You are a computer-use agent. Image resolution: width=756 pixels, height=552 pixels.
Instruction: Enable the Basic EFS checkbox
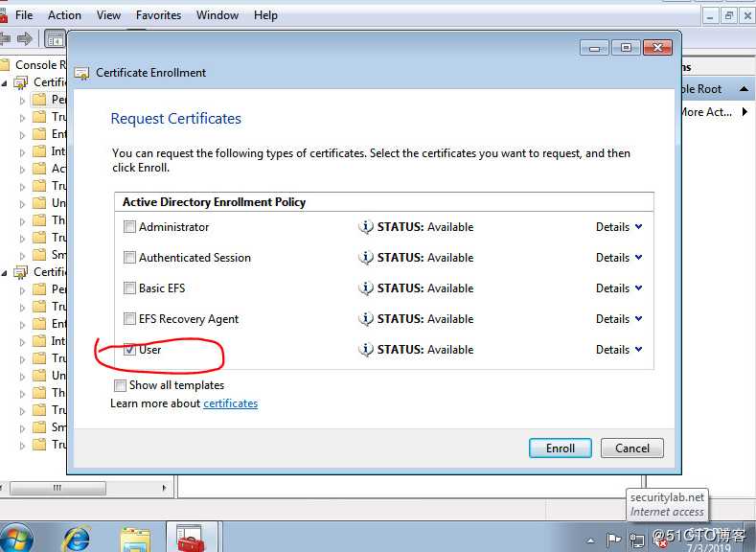pos(129,287)
